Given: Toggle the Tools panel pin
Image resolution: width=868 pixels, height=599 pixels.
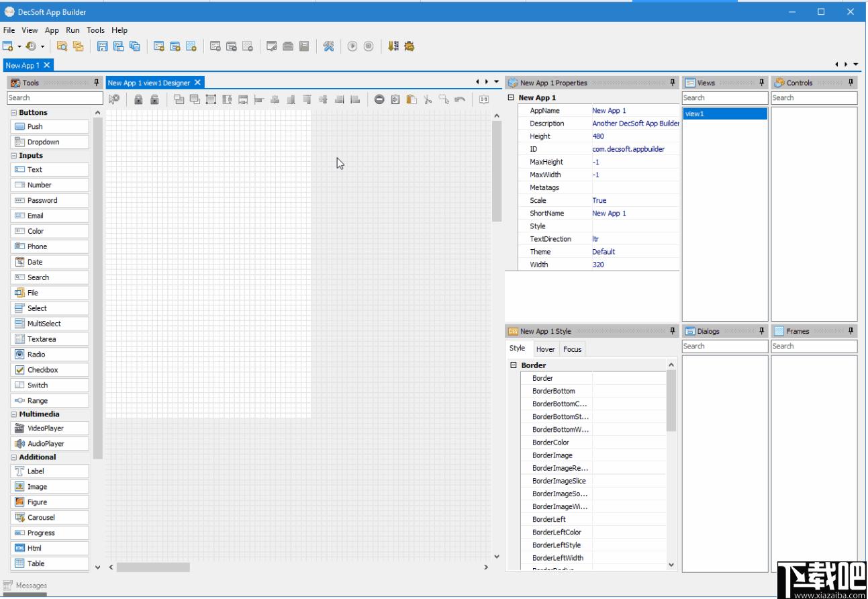Looking at the screenshot, I should click(97, 83).
